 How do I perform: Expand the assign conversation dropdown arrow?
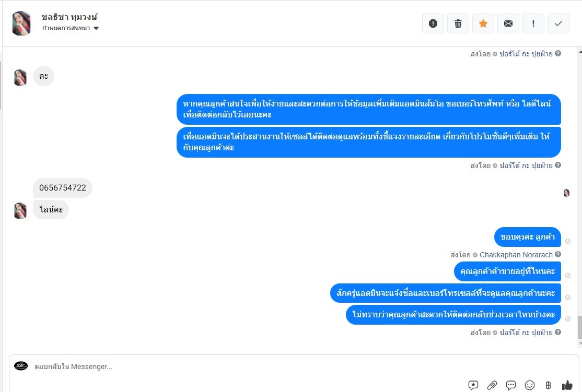96,28
